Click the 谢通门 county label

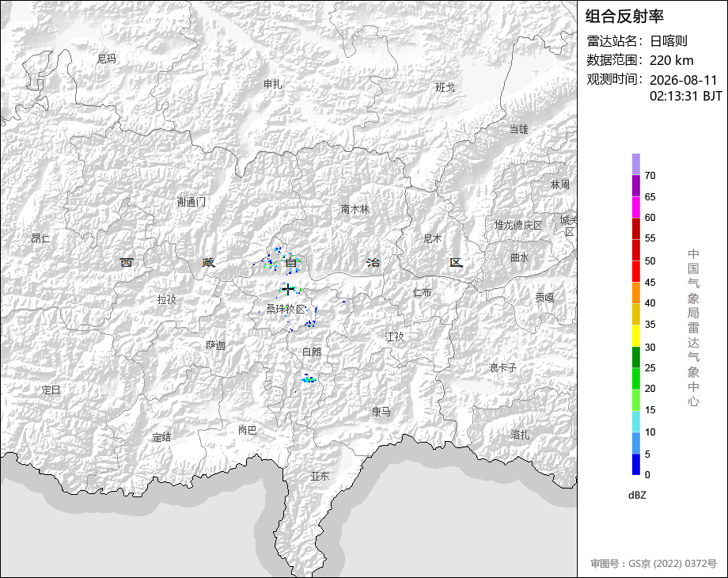click(191, 202)
